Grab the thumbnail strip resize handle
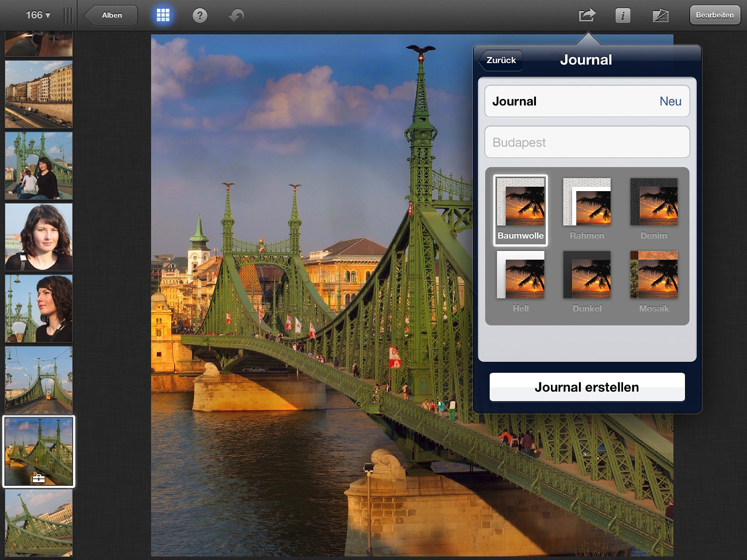This screenshot has height=560, width=747. [x=68, y=15]
